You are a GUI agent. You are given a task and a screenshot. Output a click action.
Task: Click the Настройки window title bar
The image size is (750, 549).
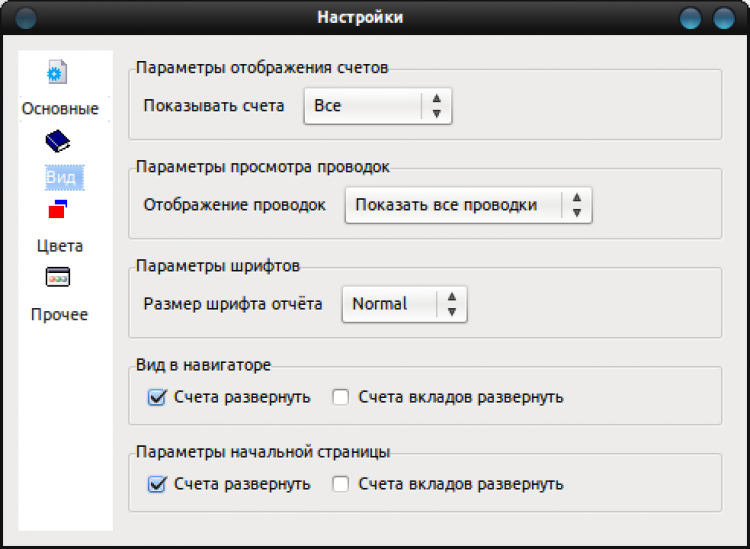[360, 17]
